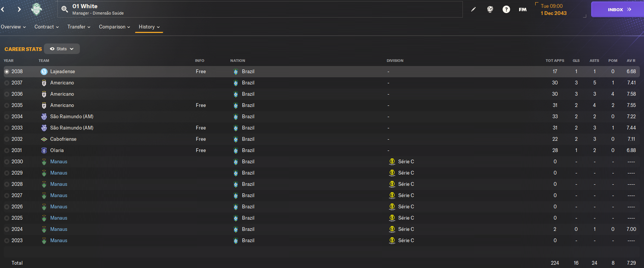Expand the History menu
The image size is (644, 268).
[149, 27]
